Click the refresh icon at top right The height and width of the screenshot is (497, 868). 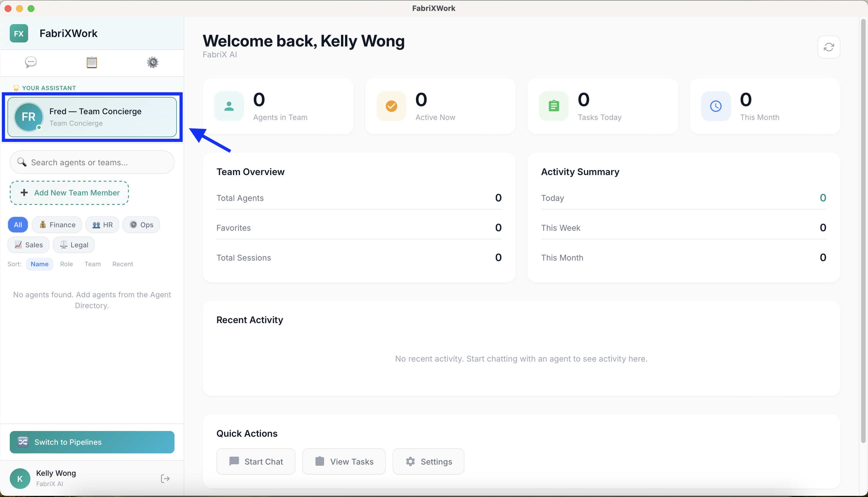(829, 47)
